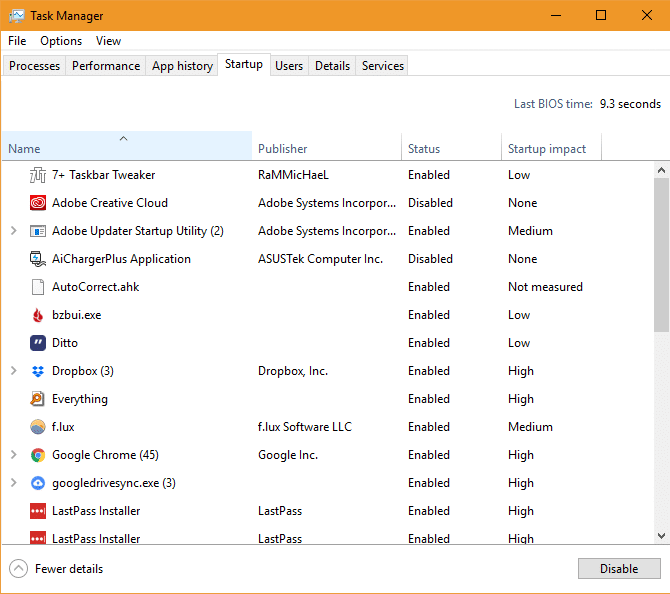670x594 pixels.
Task: Click the Dropbox icon in the list
Action: pyautogui.click(x=38, y=371)
